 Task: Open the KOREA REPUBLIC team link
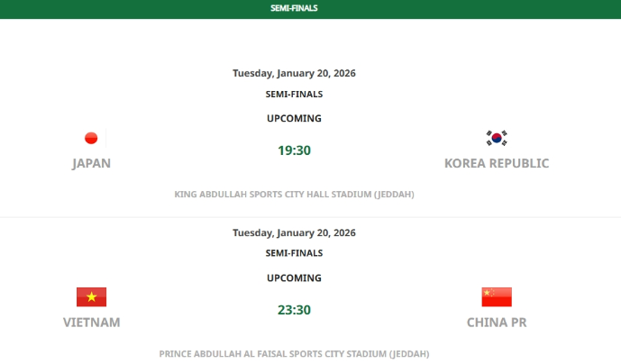coord(497,163)
